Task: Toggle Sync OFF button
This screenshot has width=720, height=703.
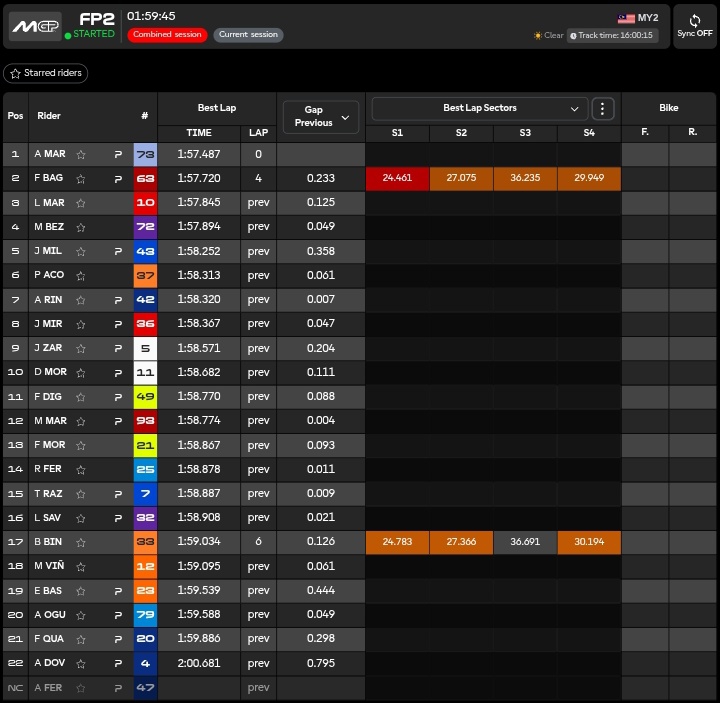Action: point(695,25)
